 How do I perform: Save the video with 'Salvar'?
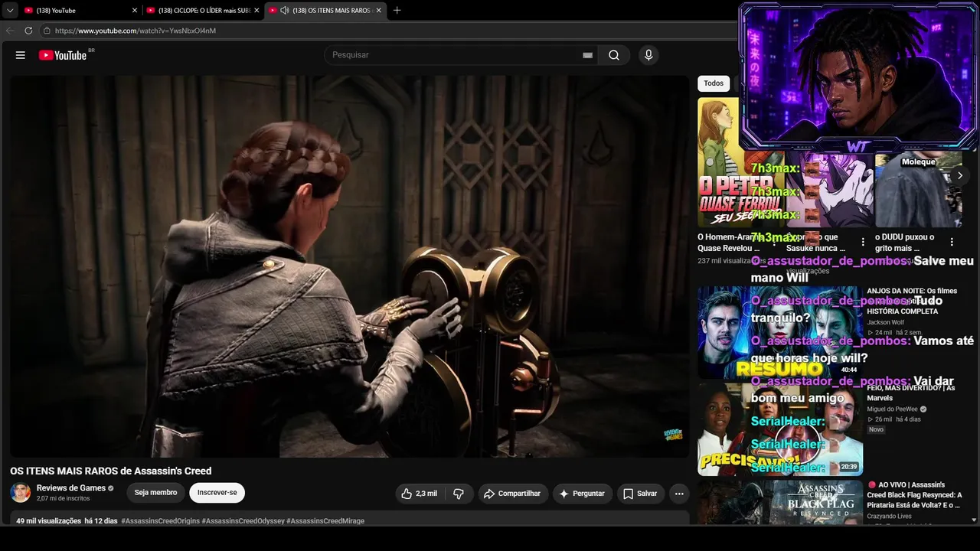click(x=640, y=494)
